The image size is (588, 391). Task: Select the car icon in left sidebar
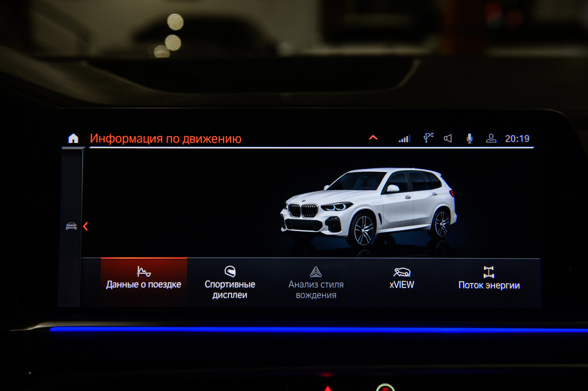71,226
